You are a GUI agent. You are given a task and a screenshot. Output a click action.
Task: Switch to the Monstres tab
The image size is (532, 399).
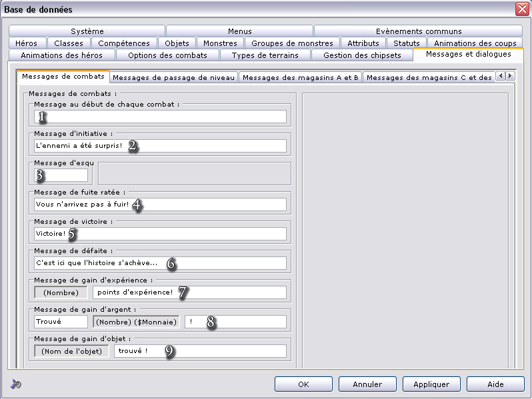[220, 43]
